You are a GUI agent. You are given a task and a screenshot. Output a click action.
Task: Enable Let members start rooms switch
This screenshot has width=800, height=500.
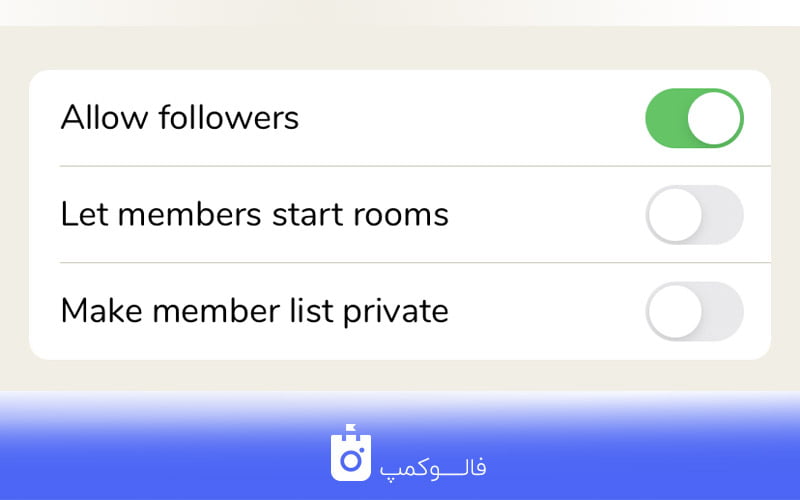(x=694, y=214)
